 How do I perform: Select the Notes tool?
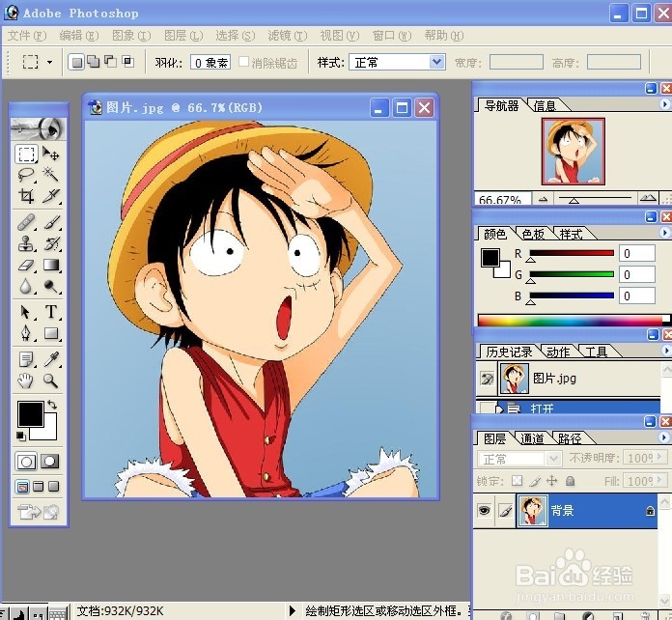click(26, 359)
